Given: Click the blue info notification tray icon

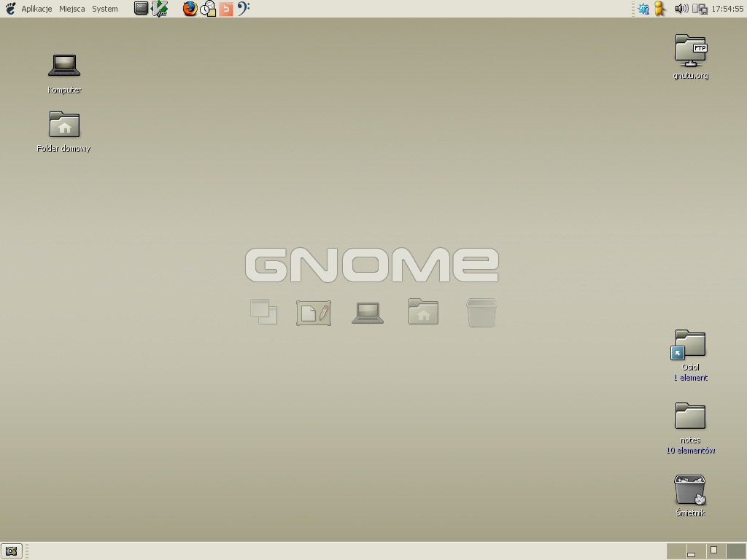Looking at the screenshot, I should click(x=643, y=9).
